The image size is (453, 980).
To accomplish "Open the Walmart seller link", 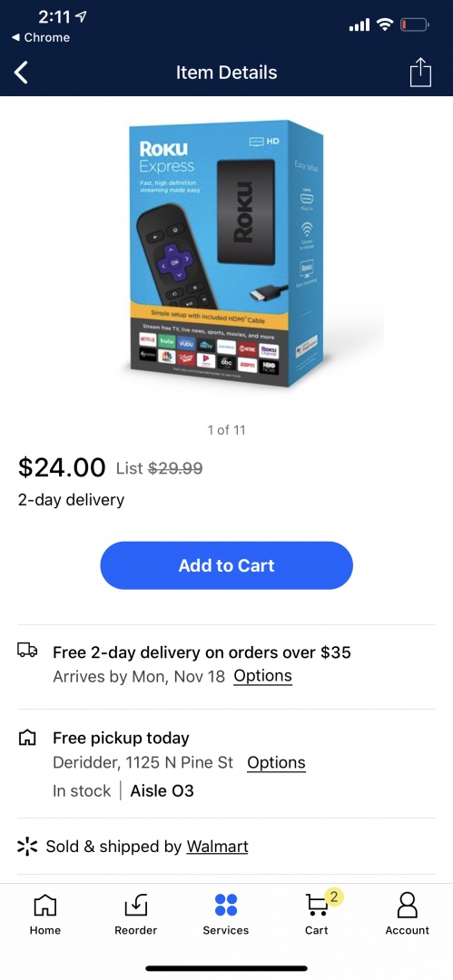I will tap(217, 847).
